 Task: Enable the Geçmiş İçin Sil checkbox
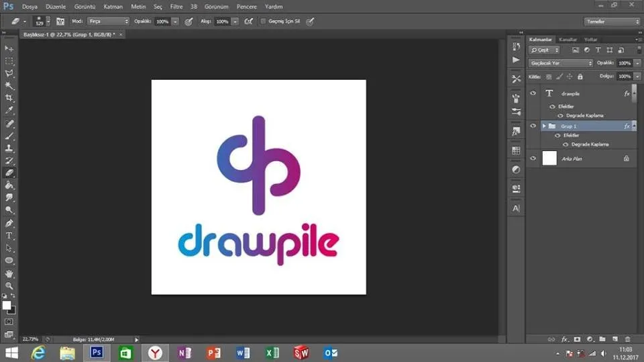point(263,21)
